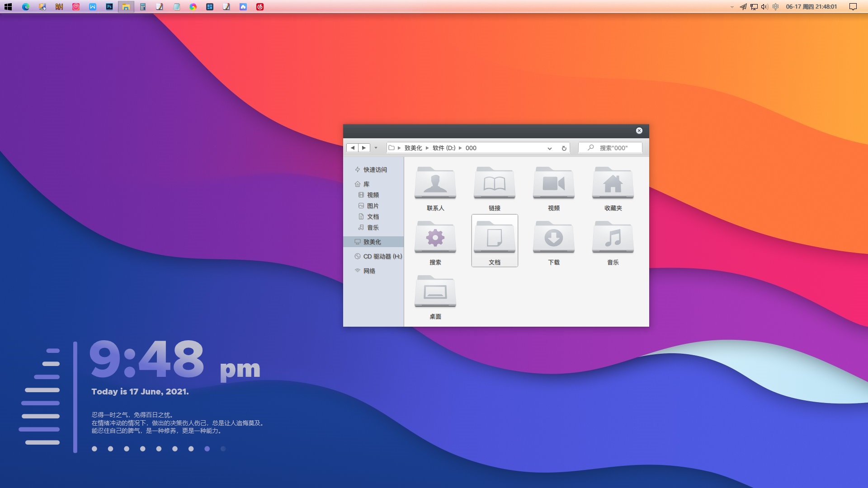Close the file explorer window
The height and width of the screenshot is (488, 868).
click(639, 131)
